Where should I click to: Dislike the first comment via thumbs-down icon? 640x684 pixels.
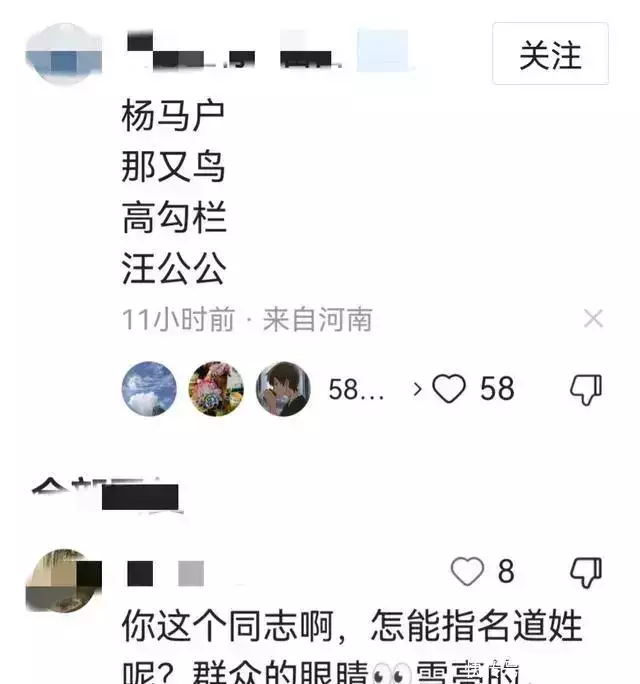coord(586,389)
